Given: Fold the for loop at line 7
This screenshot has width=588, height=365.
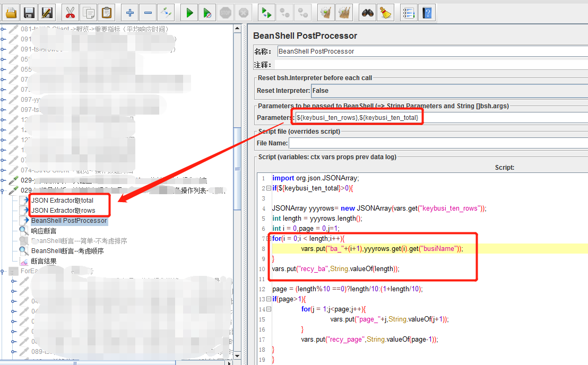Looking at the screenshot, I should click(x=269, y=238).
